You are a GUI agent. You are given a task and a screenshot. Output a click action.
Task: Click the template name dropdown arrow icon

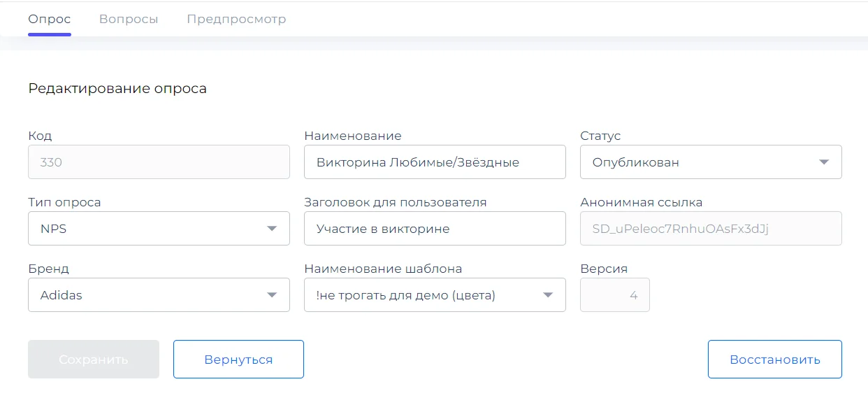(x=549, y=294)
